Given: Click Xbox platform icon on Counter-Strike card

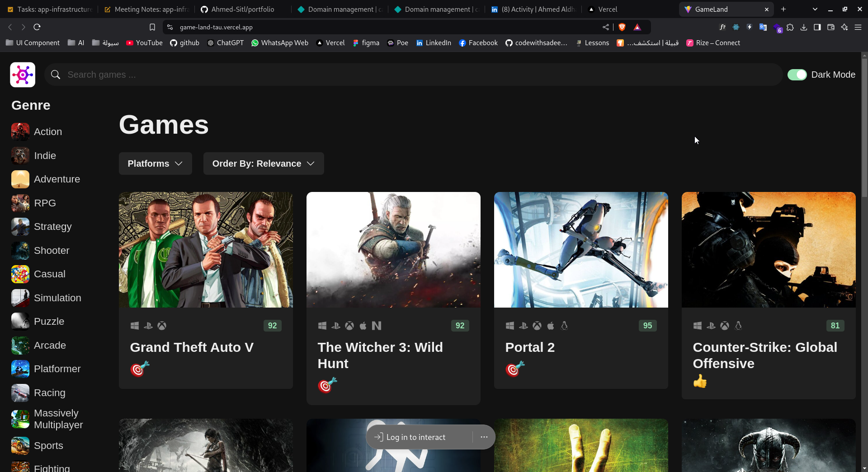Looking at the screenshot, I should click(x=725, y=326).
